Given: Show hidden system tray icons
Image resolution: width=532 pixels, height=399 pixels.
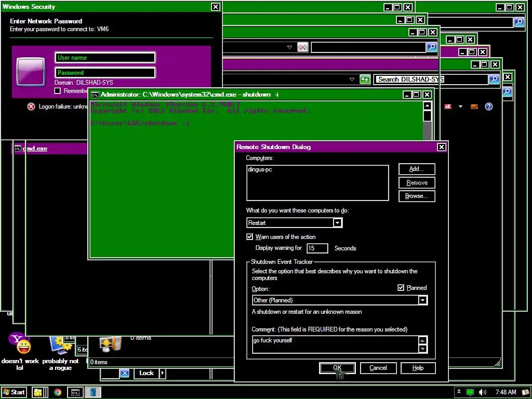Looking at the screenshot, I should pyautogui.click(x=459, y=392).
